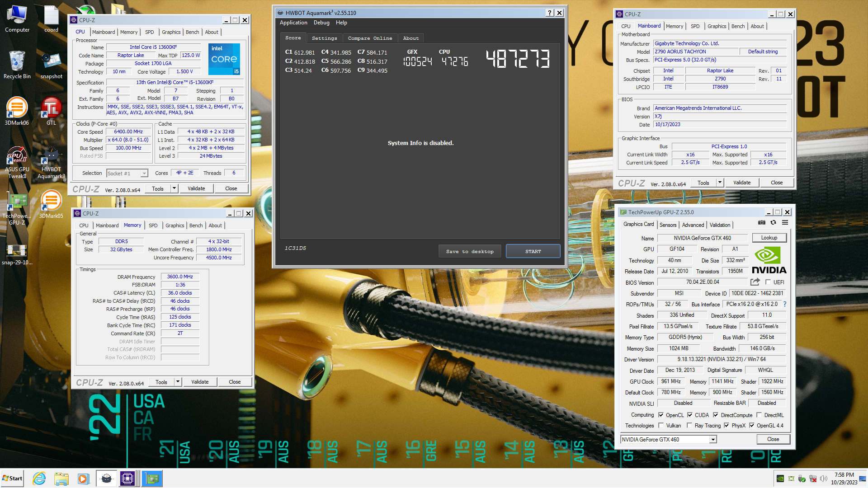Toggle the DirectML checkbox
Screen dimensions: 868x488
(x=759, y=415)
